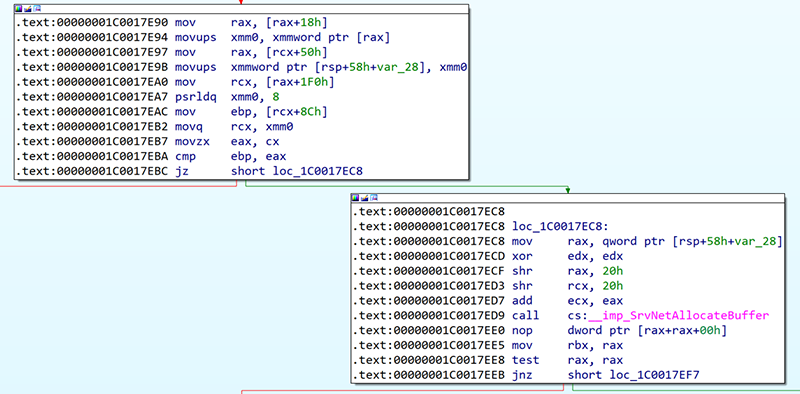Select the line 'mov rbx, rax'
The width and height of the screenshot is (800, 394).
pyautogui.click(x=488, y=346)
